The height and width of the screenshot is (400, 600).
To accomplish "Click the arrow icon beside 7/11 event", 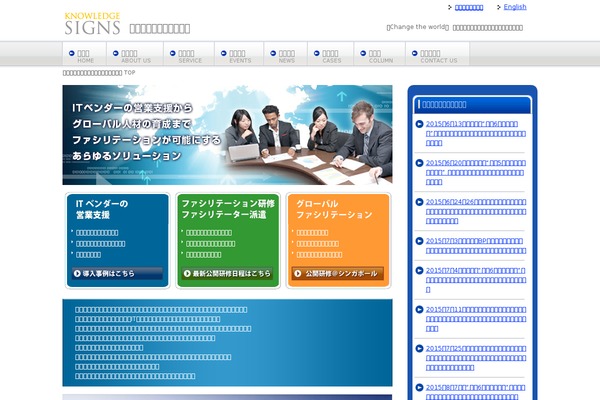I will [419, 310].
